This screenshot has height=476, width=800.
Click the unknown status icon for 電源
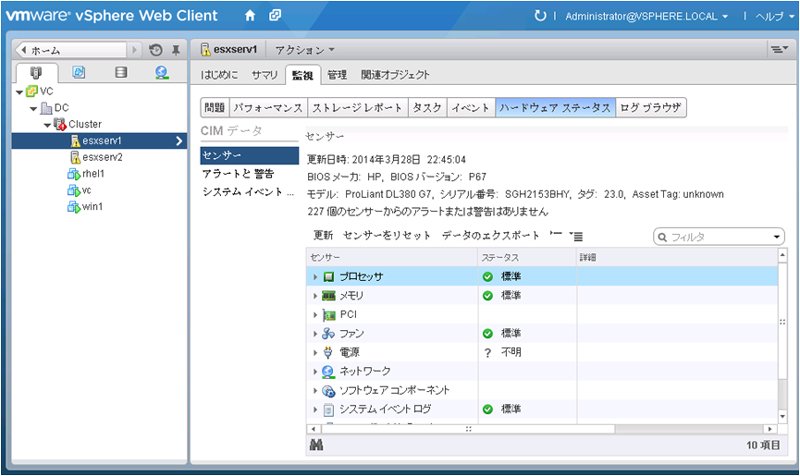(488, 353)
